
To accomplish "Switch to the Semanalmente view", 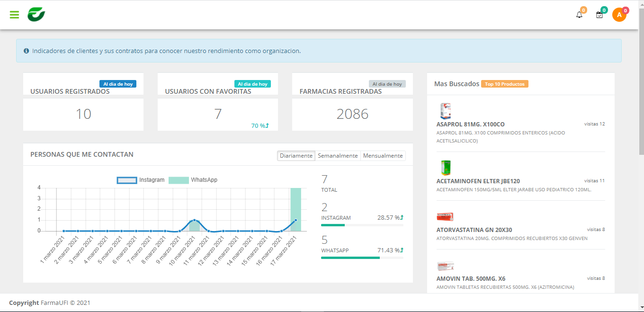I will [338, 156].
